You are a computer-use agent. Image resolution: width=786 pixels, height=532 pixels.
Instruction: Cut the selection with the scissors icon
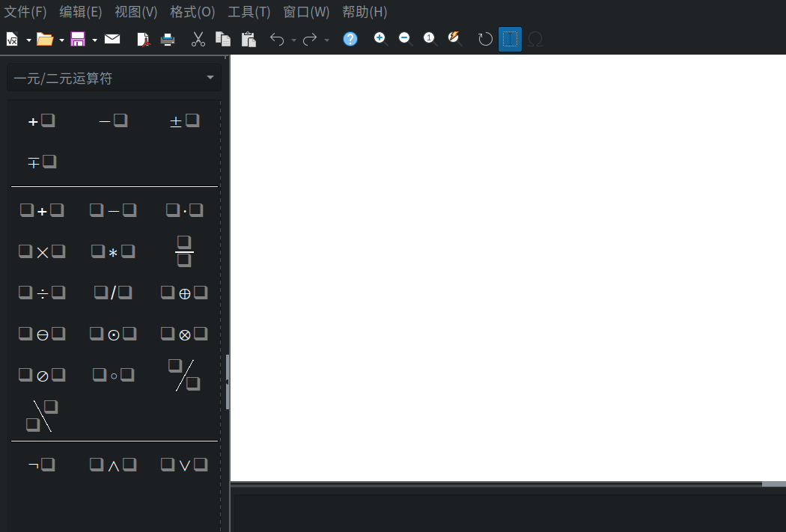198,39
